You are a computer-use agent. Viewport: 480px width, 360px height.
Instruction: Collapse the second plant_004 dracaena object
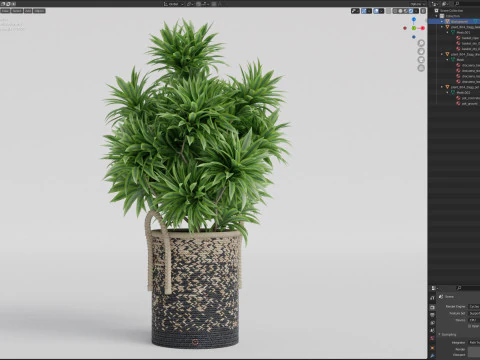442,54
